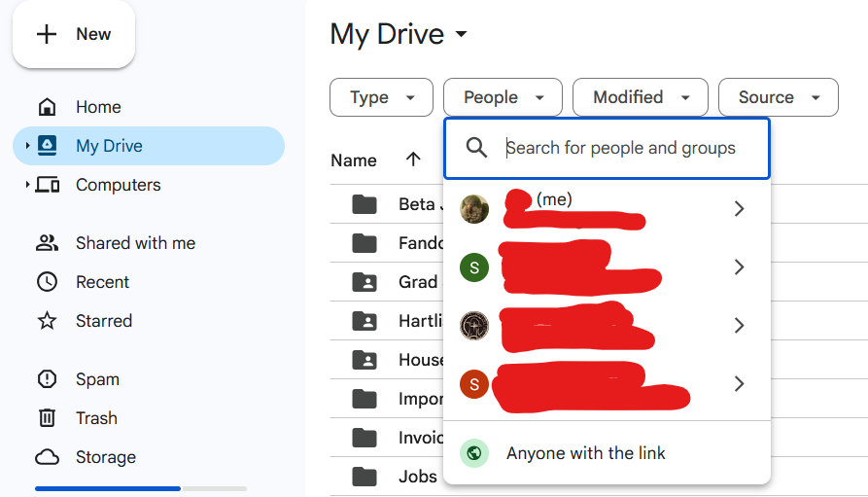This screenshot has width=868, height=497.
Task: Toggle the ascending sort arrow
Action: [x=413, y=160]
